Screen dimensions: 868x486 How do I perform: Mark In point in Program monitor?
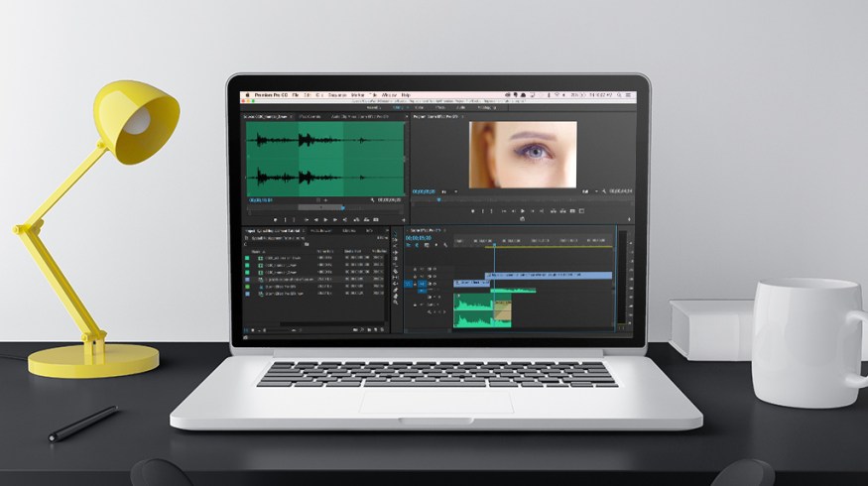coord(483,211)
